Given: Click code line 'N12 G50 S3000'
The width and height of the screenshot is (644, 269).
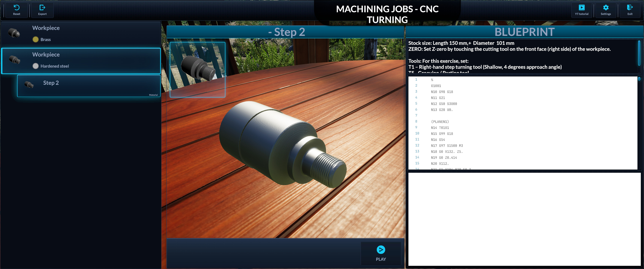Looking at the screenshot, I should click(444, 104).
